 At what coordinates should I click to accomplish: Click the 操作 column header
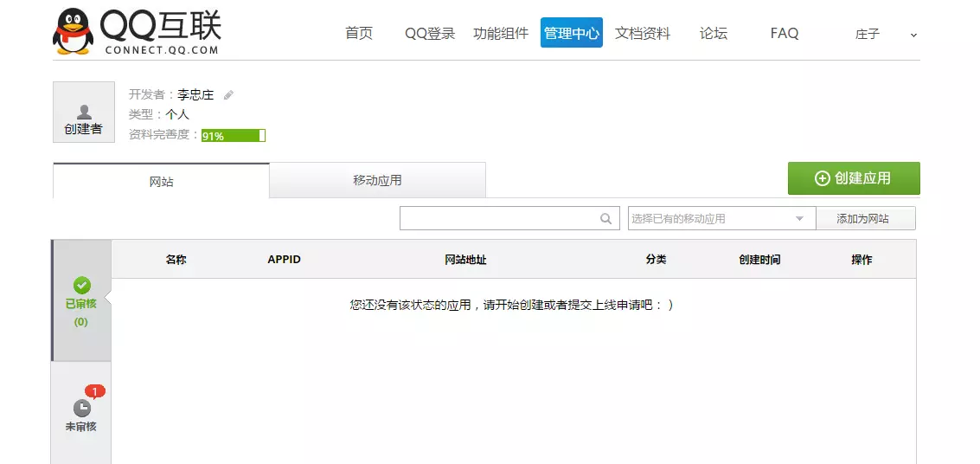pos(862,260)
